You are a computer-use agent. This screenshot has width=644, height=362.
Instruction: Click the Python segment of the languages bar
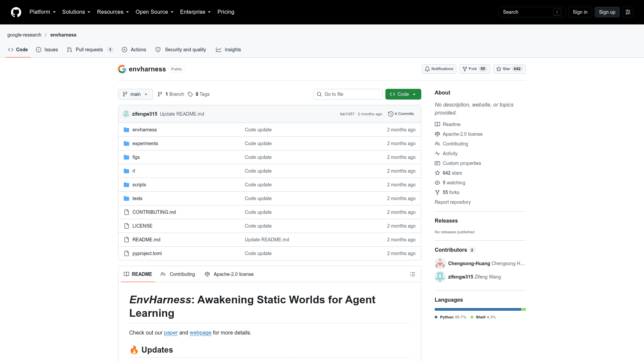(478, 309)
